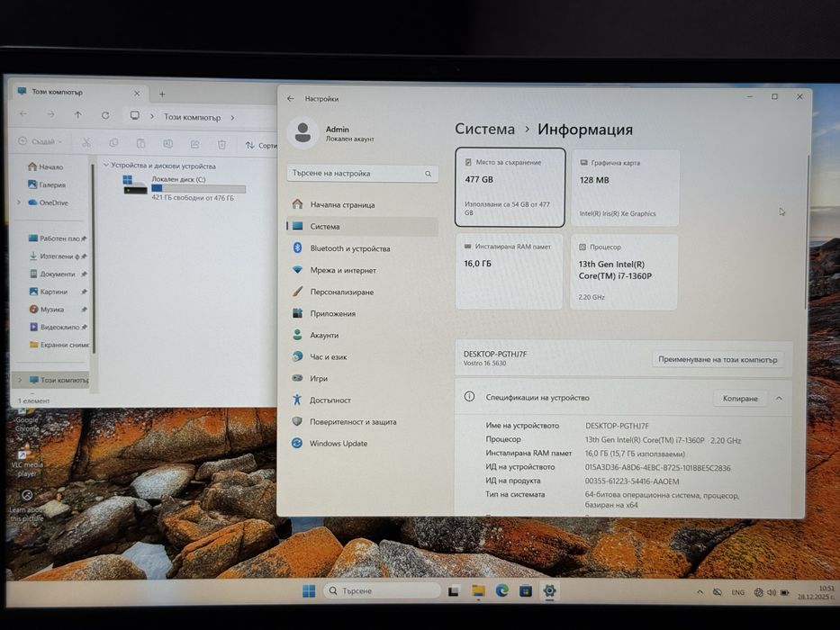Click Този компютър in the address breadcrumb

[x=193, y=117]
